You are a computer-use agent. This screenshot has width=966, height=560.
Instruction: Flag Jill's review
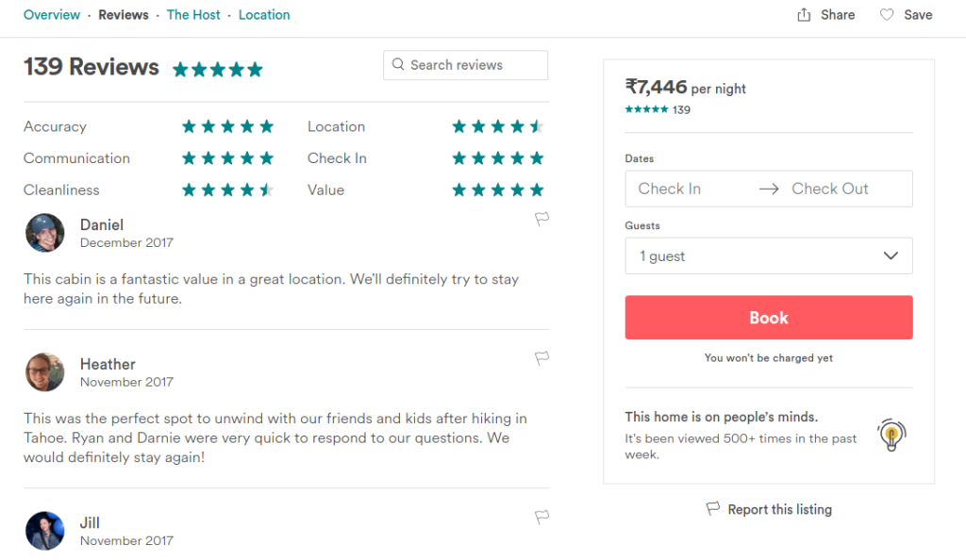pos(541,517)
